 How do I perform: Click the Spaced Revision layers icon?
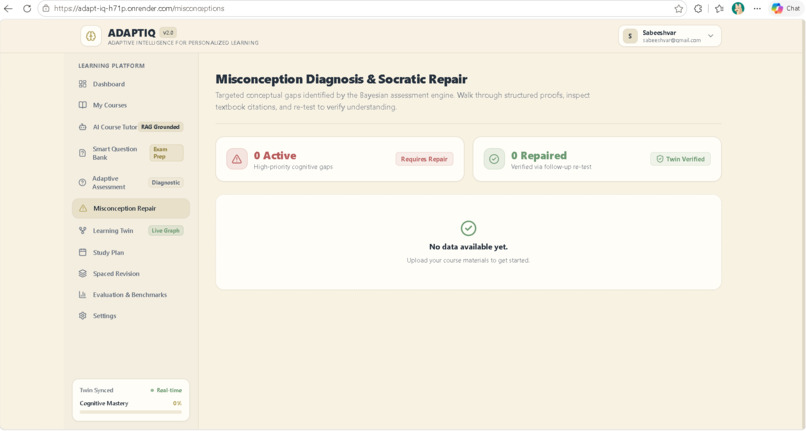82,273
